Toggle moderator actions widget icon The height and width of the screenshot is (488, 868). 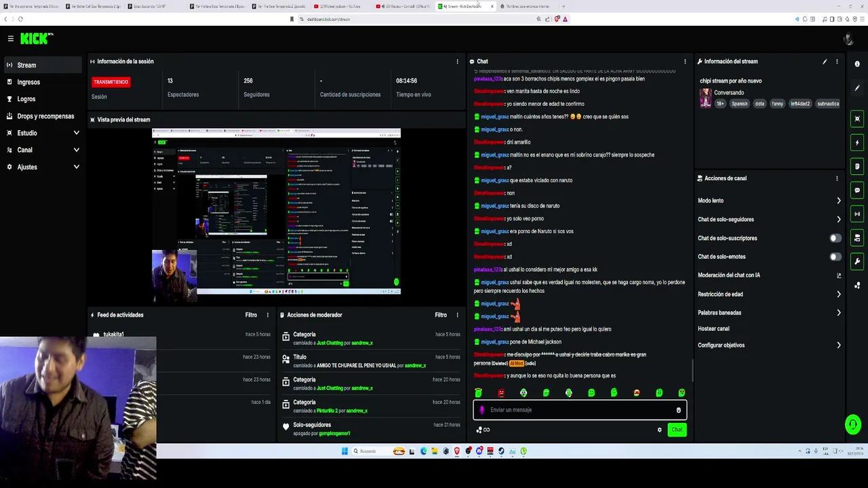(857, 238)
